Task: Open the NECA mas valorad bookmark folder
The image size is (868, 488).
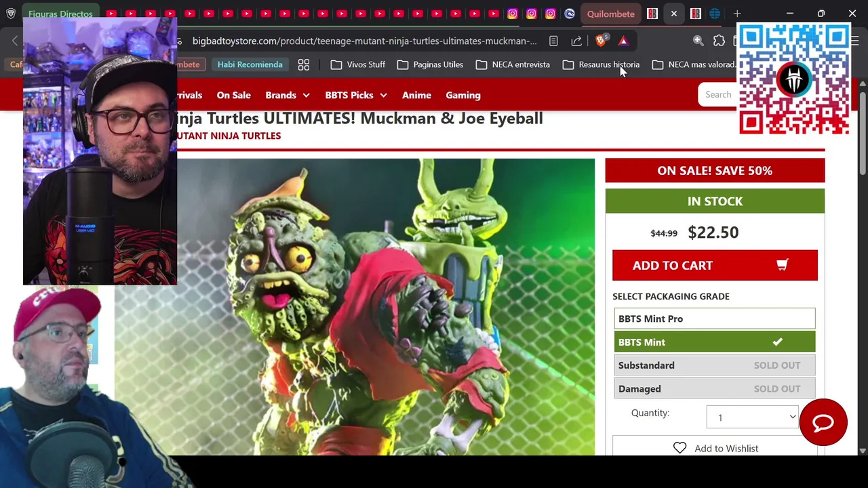Action: [x=693, y=64]
